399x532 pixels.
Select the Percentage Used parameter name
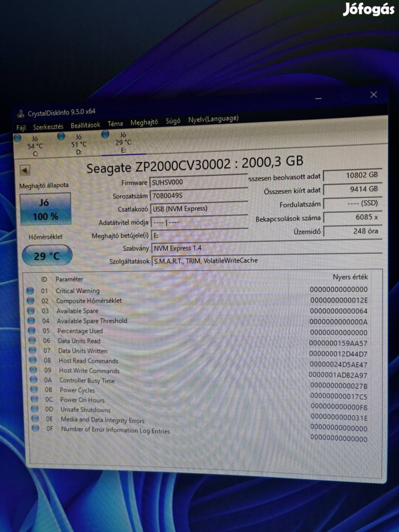(x=80, y=331)
